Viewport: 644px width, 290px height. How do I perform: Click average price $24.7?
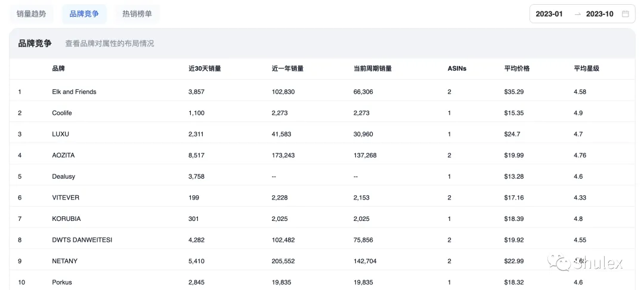pyautogui.click(x=512, y=134)
